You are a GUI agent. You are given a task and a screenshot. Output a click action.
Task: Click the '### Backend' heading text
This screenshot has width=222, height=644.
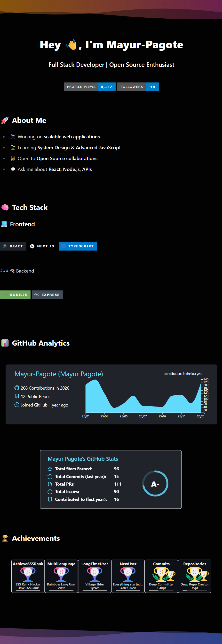[17, 271]
